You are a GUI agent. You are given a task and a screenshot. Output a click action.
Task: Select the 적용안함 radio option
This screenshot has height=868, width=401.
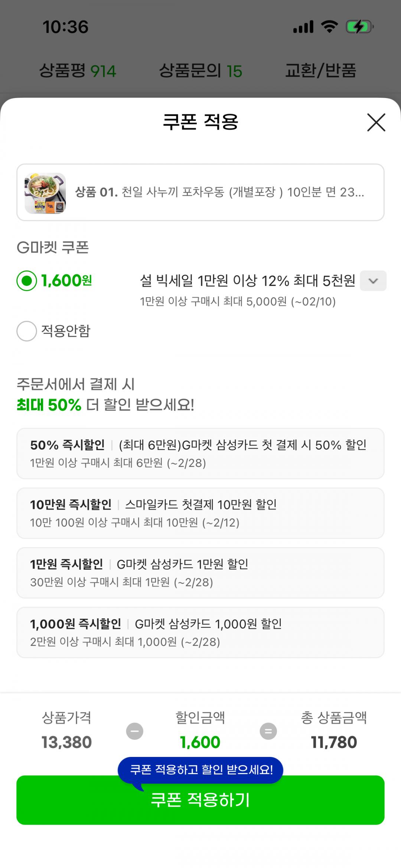coord(27,331)
